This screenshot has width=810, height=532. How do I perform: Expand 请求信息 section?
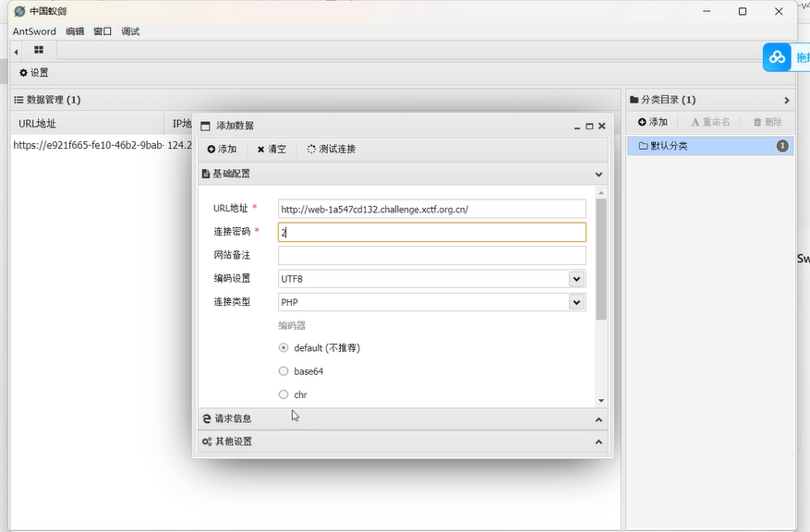click(x=403, y=418)
